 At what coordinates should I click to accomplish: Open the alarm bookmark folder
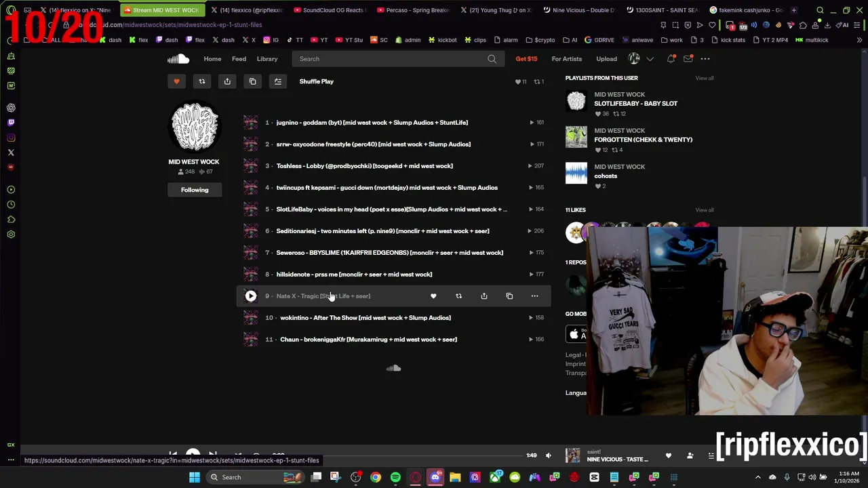point(506,40)
